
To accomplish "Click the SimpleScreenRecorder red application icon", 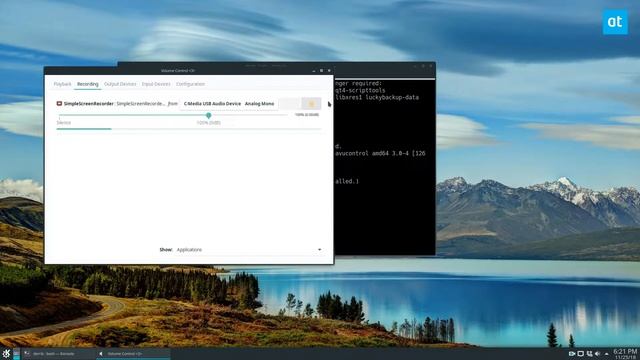I will coord(59,104).
